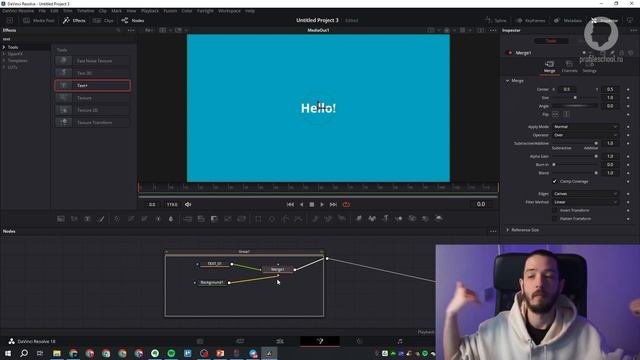The width and height of the screenshot is (640, 360).
Task: Jump to first frame
Action: pyautogui.click(x=290, y=204)
